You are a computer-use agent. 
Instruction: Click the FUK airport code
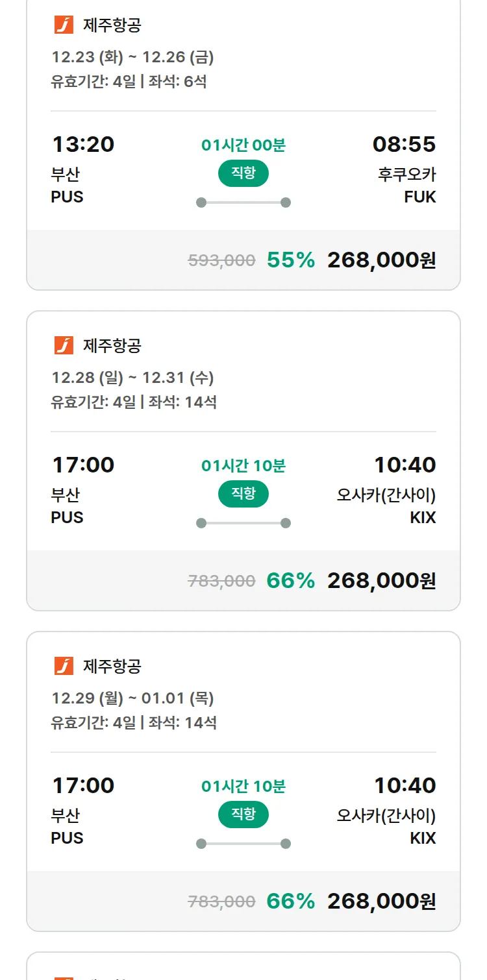coord(419,197)
